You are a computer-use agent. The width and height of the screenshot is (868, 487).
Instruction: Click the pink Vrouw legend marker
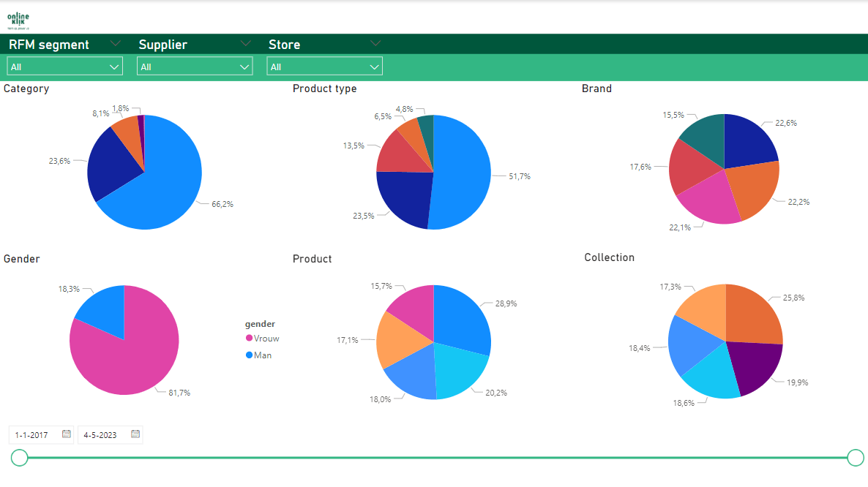[x=249, y=338]
